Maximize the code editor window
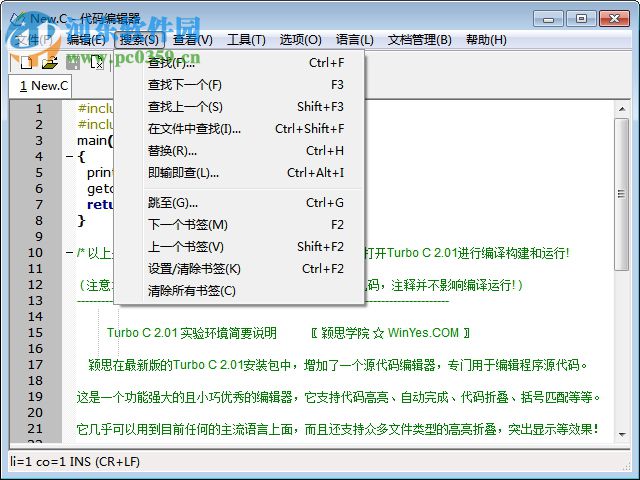This screenshot has width=640, height=480. [581, 19]
